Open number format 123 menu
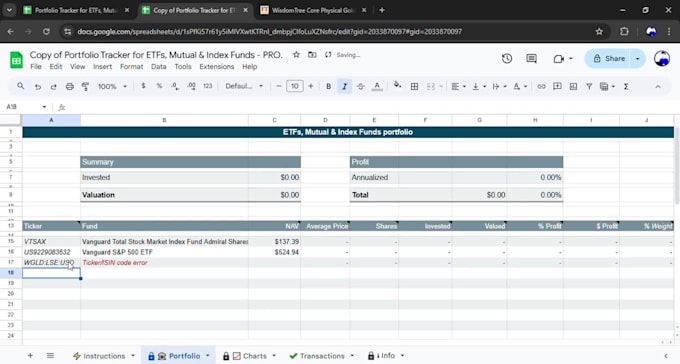 tap(208, 86)
